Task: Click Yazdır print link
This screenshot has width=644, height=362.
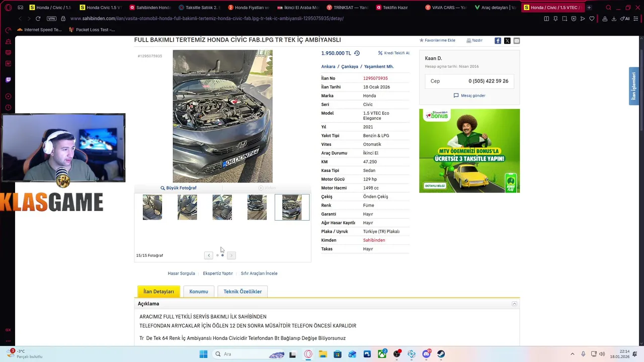Action: point(474,40)
